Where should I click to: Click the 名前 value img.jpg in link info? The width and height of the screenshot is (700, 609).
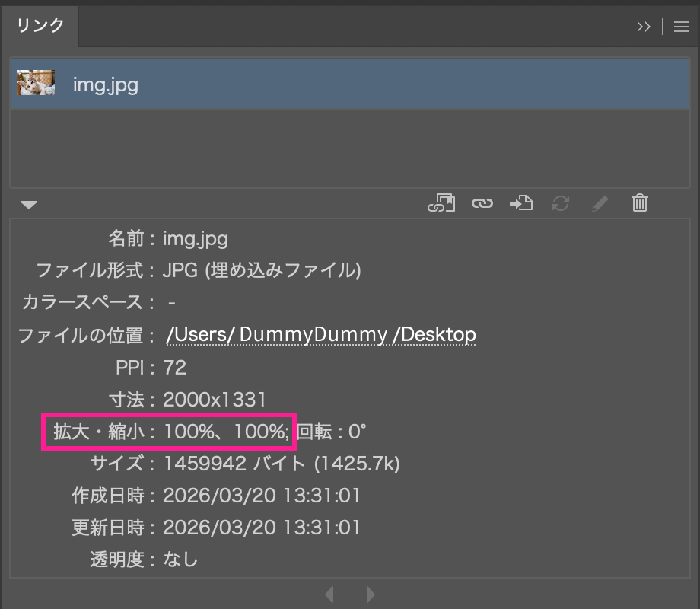(196, 239)
